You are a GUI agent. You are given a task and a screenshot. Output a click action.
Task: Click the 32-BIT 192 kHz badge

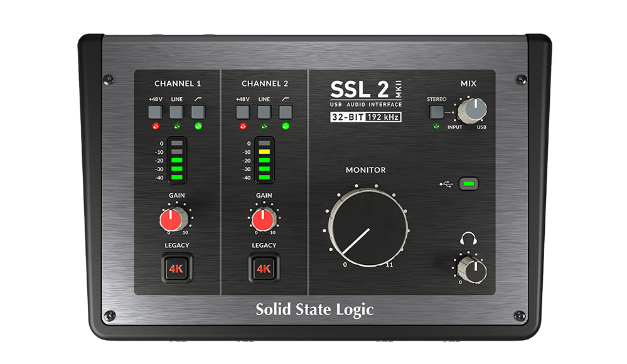pos(366,117)
